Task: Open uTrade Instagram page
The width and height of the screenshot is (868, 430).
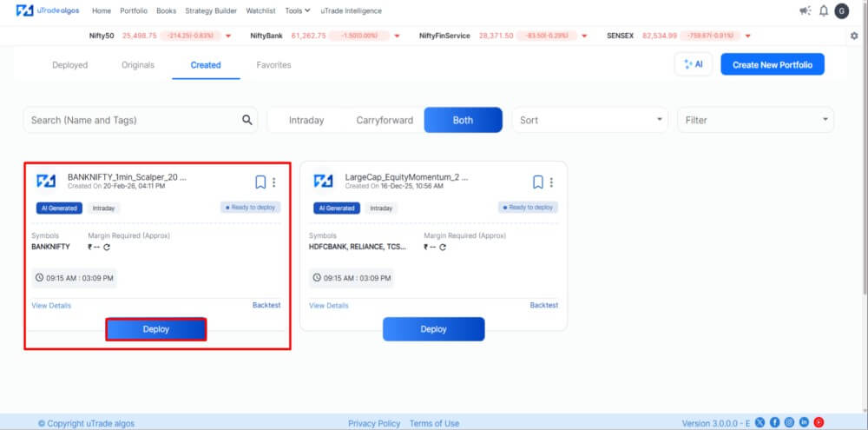Action: pyautogui.click(x=789, y=422)
